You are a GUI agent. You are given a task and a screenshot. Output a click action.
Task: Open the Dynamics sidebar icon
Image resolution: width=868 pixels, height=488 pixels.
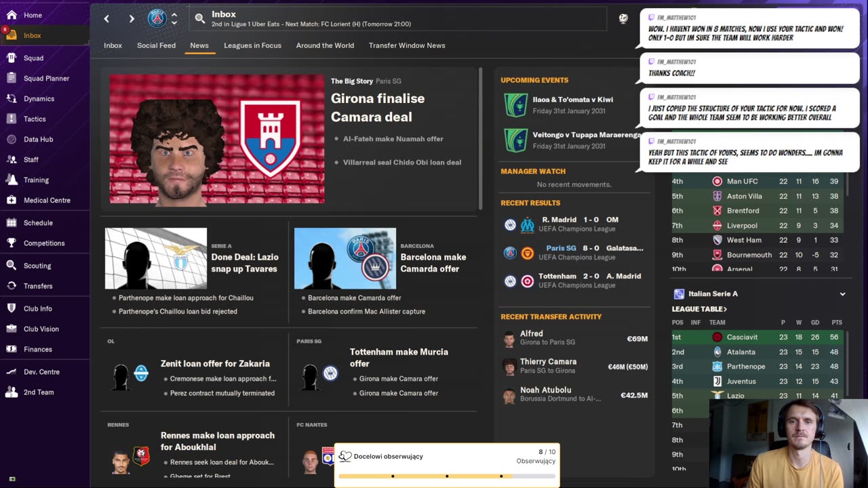[12, 99]
